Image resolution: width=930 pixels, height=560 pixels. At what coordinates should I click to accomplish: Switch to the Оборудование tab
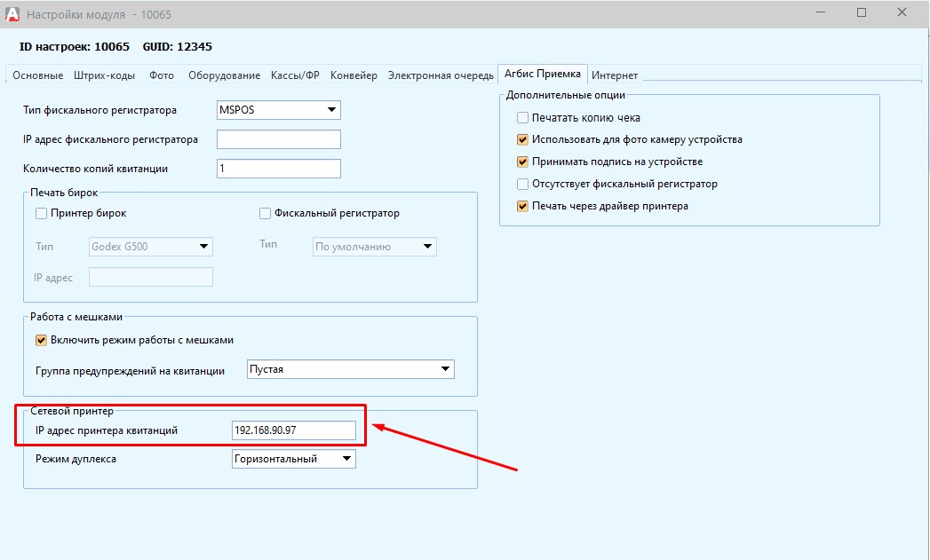(224, 75)
